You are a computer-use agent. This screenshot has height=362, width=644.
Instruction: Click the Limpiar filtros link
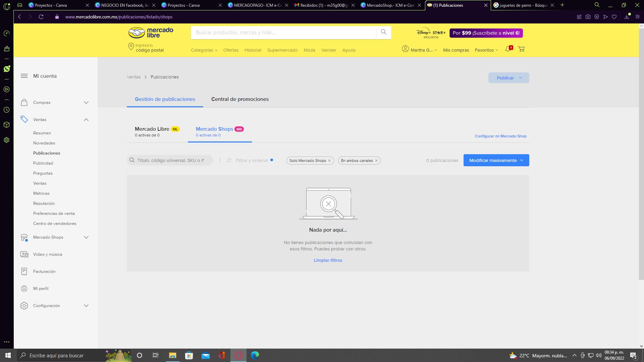click(x=328, y=260)
